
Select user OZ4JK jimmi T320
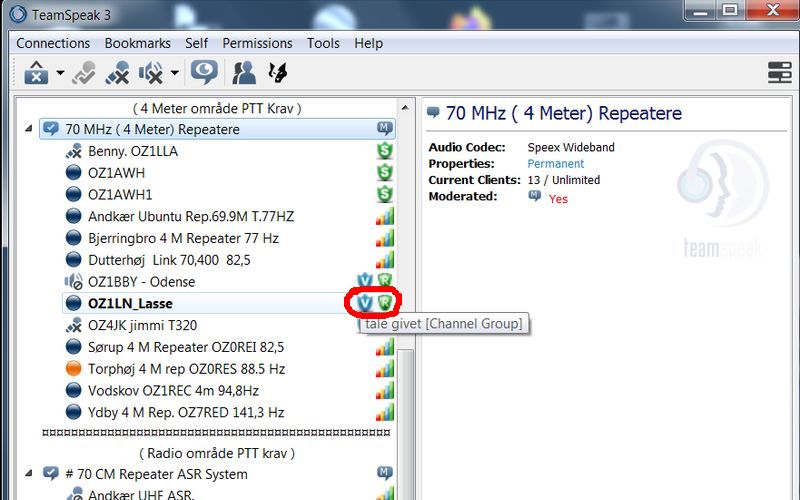(142, 325)
